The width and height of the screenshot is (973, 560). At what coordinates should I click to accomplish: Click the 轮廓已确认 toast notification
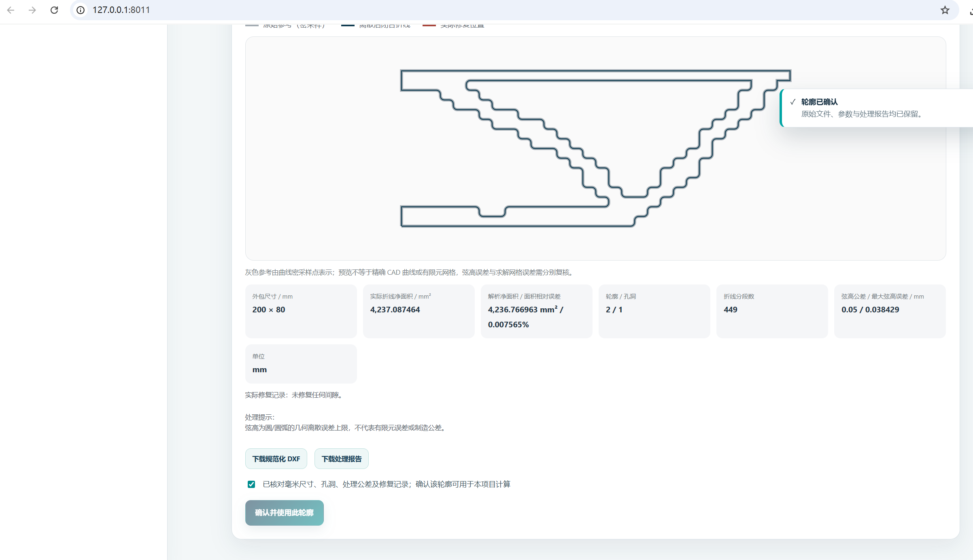[876, 108]
